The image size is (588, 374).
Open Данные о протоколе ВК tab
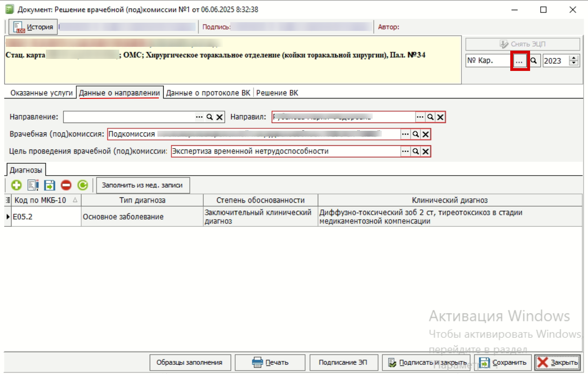[209, 93]
